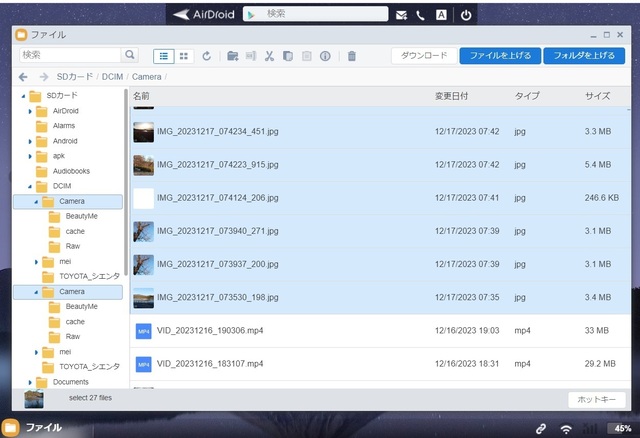Go to DCIM in the breadcrumb path
This screenshot has width=640, height=438.
click(112, 77)
